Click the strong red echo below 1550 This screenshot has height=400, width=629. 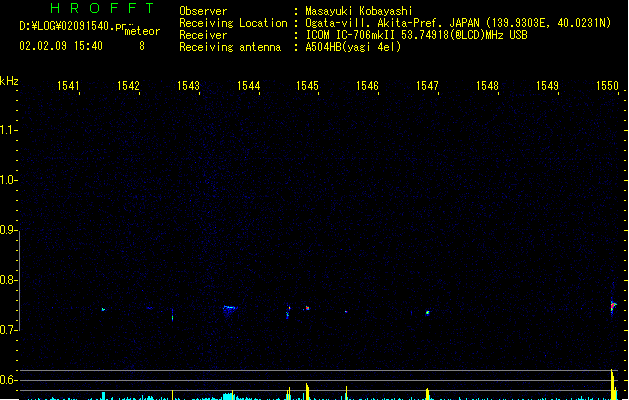click(x=613, y=306)
